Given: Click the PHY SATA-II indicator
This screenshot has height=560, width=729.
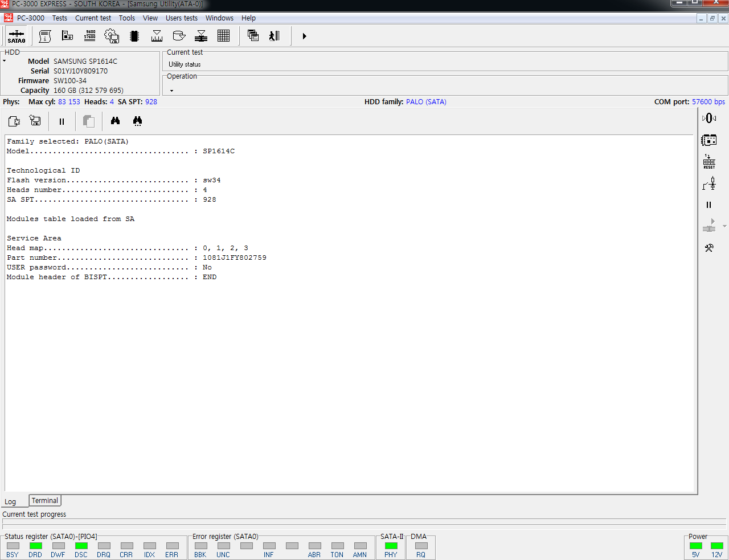Looking at the screenshot, I should [391, 546].
